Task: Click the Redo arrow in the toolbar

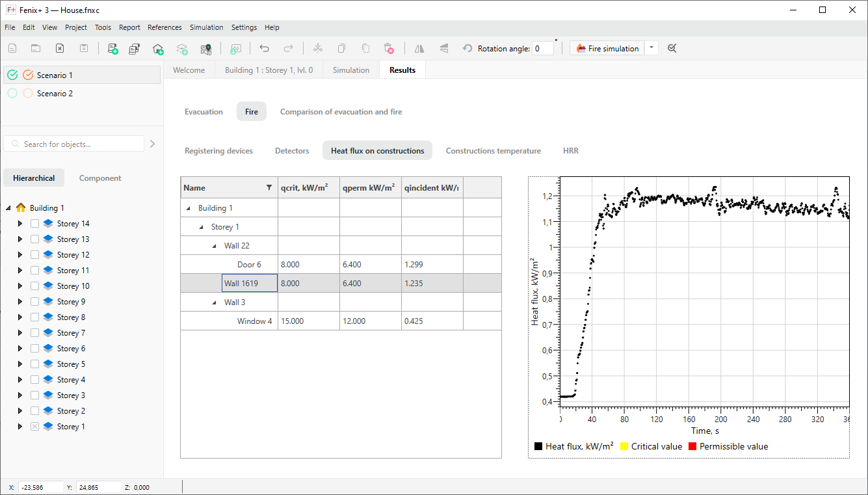Action: (x=288, y=47)
